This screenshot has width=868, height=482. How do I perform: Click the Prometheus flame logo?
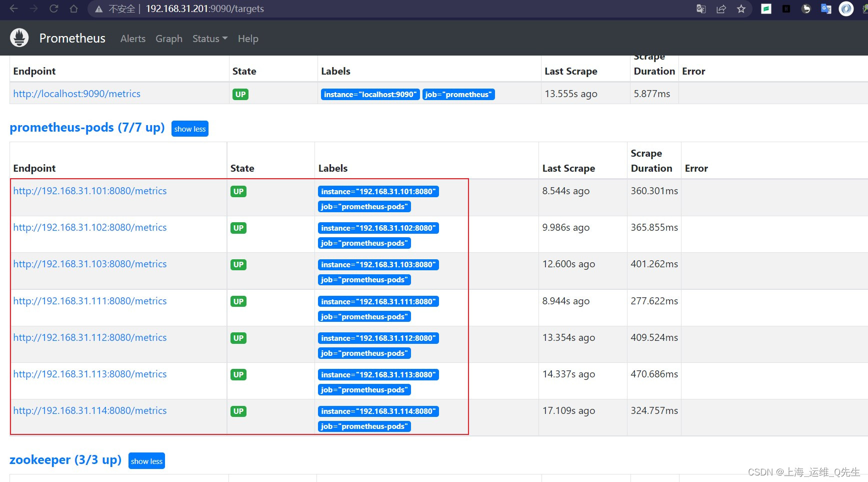click(x=19, y=38)
